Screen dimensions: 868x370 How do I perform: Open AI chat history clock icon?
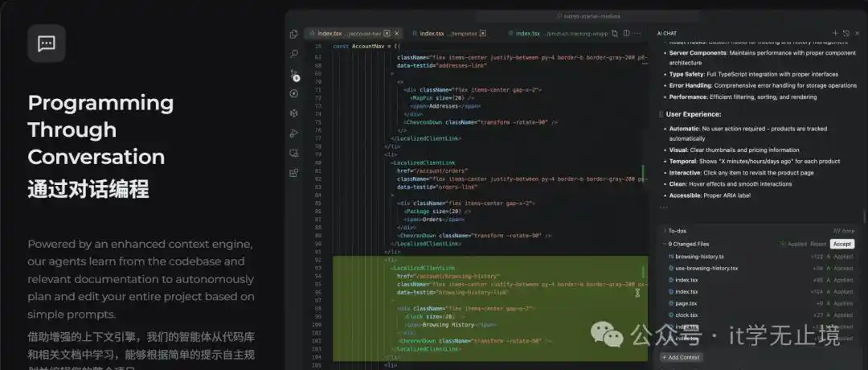click(846, 33)
